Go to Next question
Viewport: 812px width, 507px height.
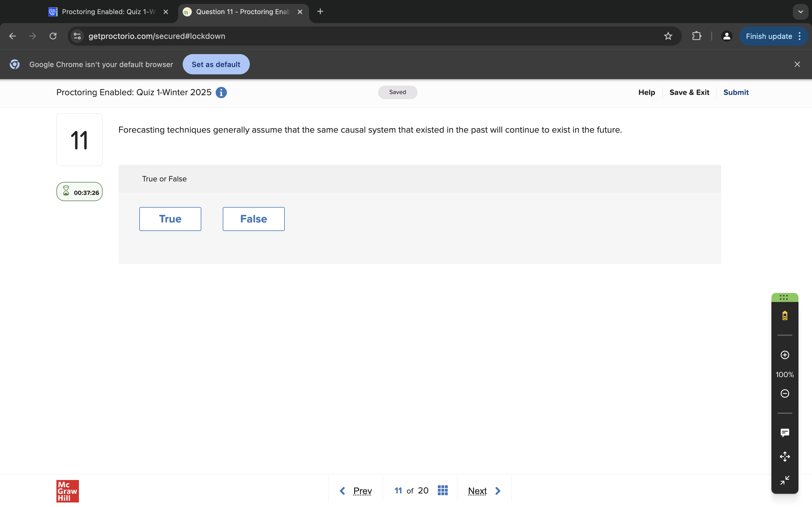coord(484,491)
